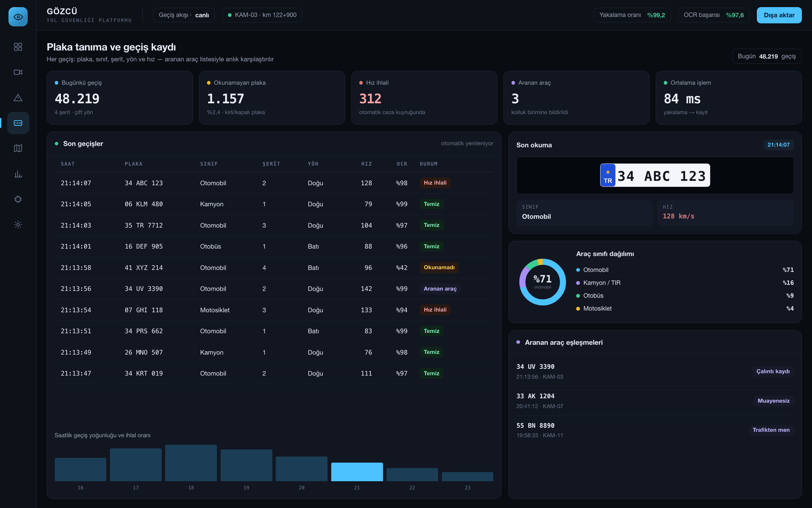This screenshot has width=812, height=508.
Task: Click the Muayenesiz tag for 33 AK 1204
Action: tap(773, 401)
